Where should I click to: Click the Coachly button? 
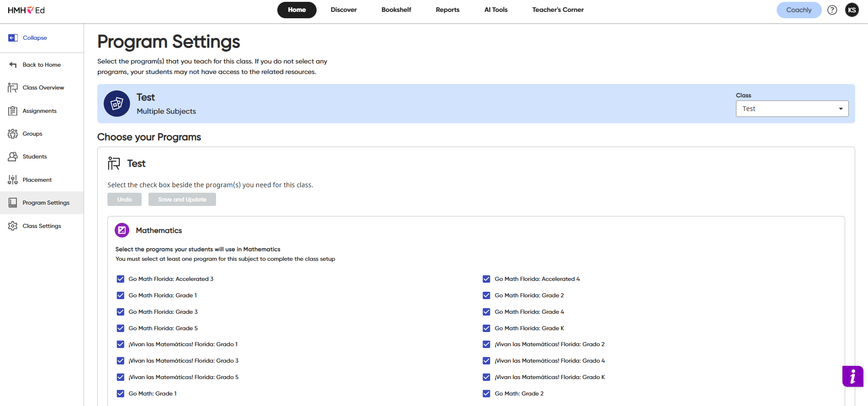(799, 10)
